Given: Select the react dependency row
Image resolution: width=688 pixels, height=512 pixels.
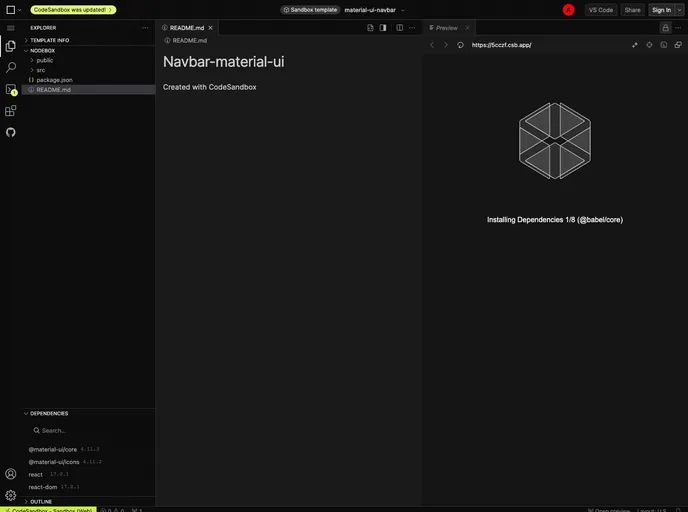Looking at the screenshot, I should coord(88,474).
